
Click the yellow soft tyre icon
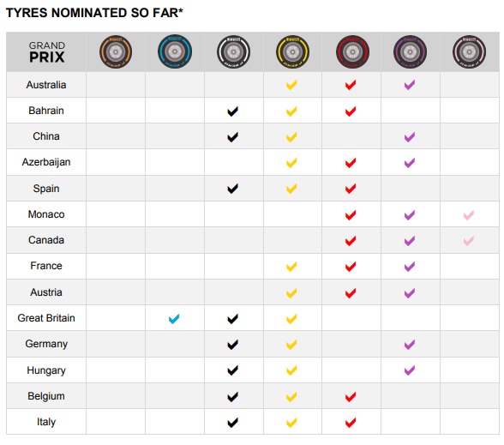coord(292,51)
